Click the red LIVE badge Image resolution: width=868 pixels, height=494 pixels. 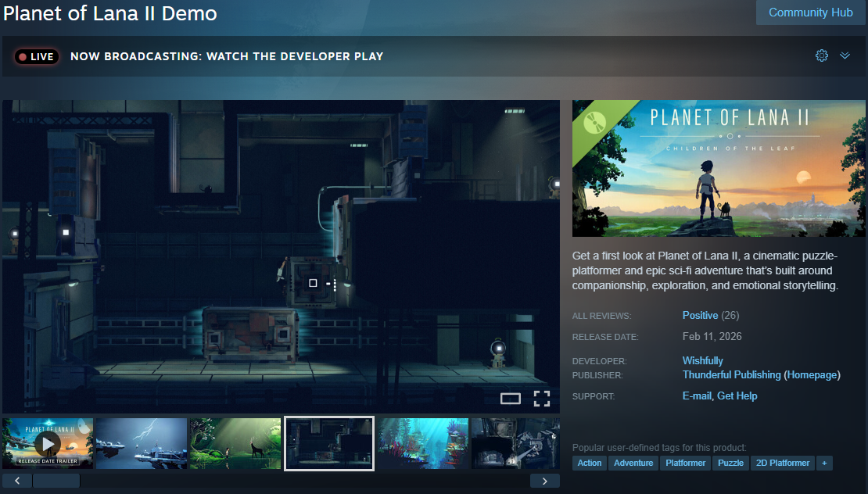click(37, 56)
